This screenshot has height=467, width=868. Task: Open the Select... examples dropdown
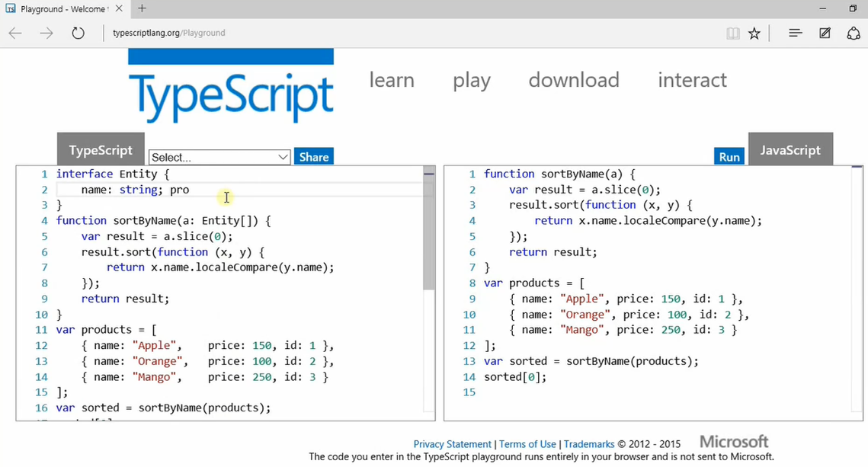219,157
